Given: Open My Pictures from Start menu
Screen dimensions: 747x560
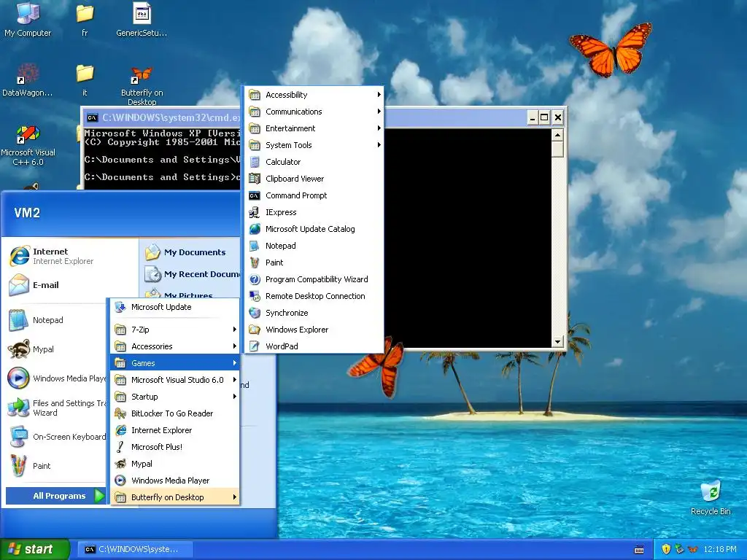Looking at the screenshot, I should click(190, 293).
